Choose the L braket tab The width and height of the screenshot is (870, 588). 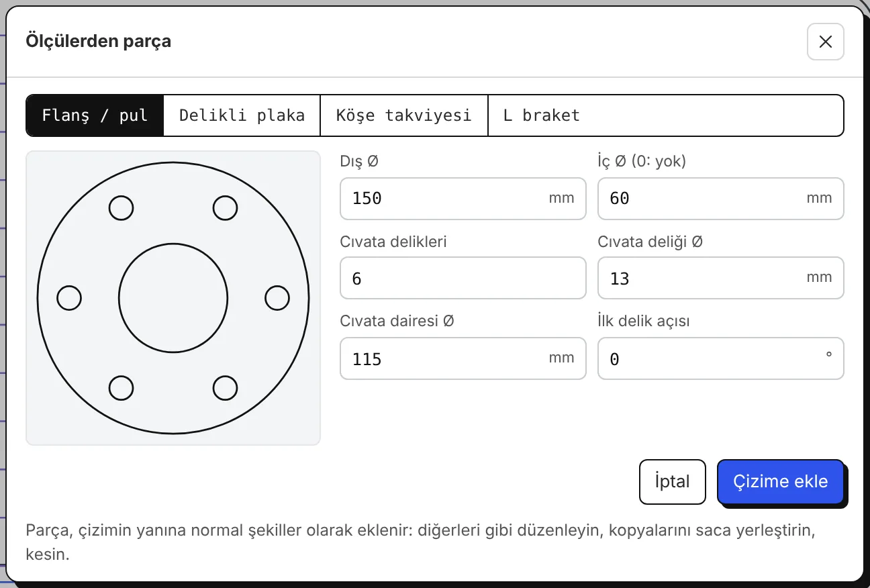tap(542, 115)
